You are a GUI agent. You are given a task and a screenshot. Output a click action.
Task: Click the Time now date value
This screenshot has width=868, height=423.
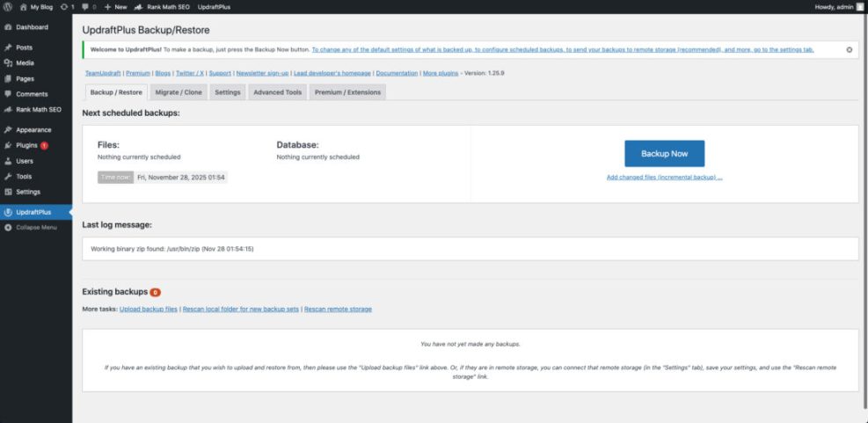(181, 177)
